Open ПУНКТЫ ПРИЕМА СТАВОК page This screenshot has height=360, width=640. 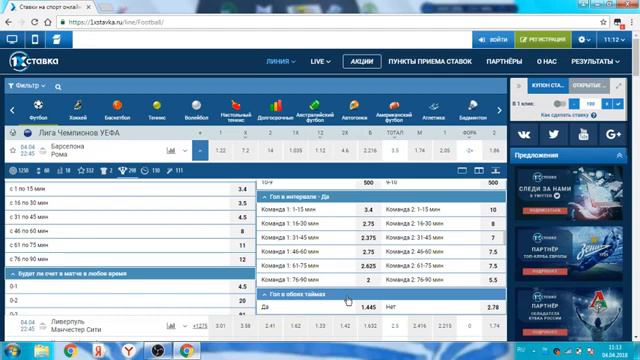tap(430, 61)
